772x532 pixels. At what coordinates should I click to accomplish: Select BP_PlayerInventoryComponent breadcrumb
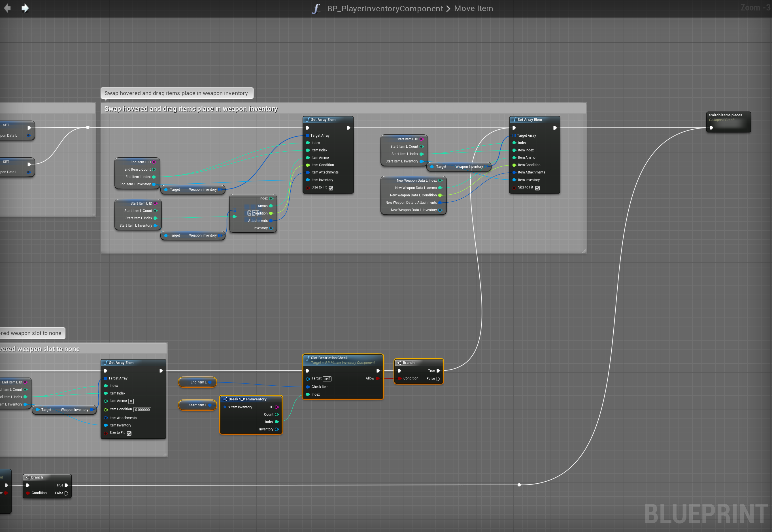[385, 9]
